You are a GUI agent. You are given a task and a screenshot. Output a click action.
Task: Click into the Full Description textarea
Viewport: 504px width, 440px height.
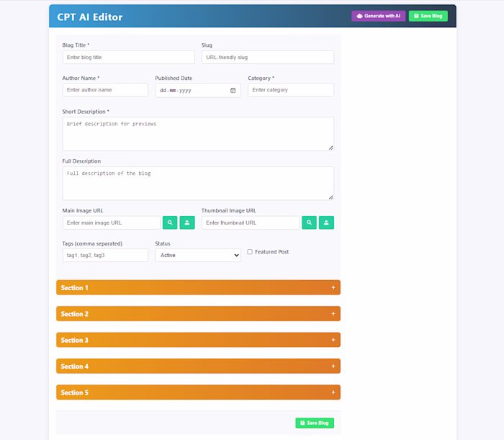[x=198, y=183]
